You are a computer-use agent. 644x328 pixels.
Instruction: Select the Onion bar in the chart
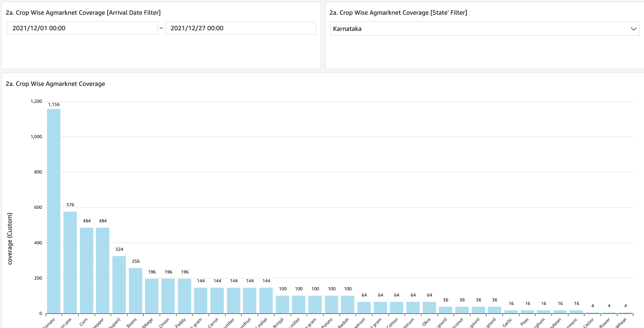[168, 296]
